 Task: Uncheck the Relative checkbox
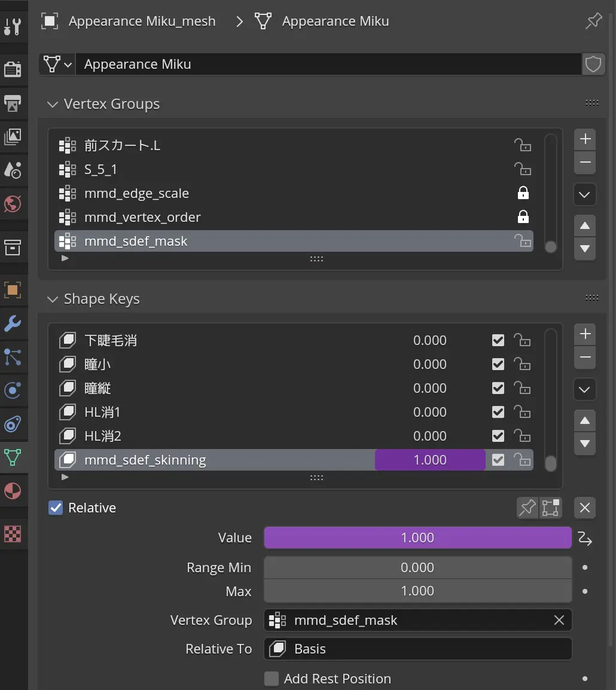(x=56, y=508)
